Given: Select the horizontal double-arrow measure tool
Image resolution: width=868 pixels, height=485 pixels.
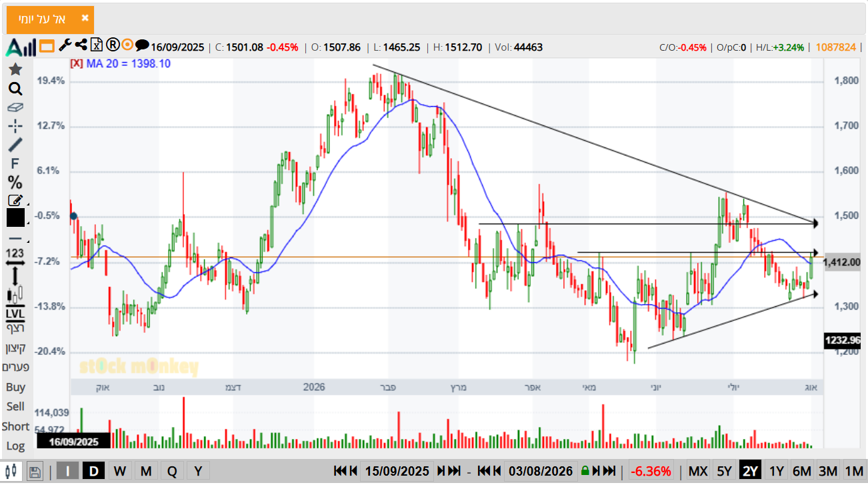Looking at the screenshot, I should coord(15,263).
